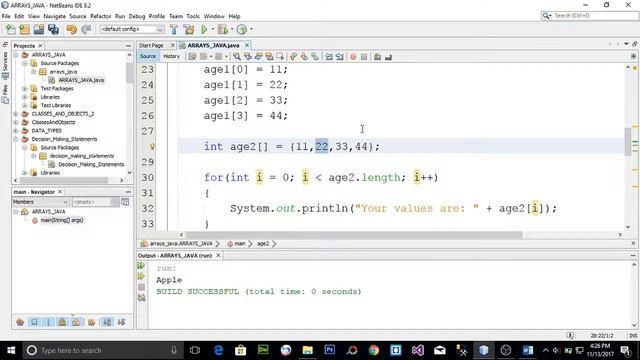Click editor vertical scrollbar thumb

click(628, 141)
